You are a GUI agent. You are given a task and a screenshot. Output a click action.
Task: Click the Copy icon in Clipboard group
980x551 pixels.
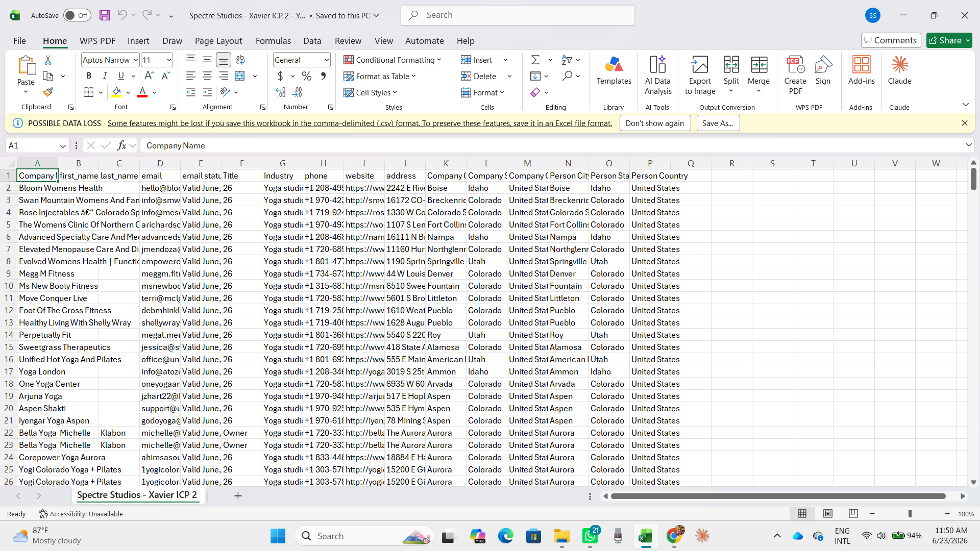(48, 76)
